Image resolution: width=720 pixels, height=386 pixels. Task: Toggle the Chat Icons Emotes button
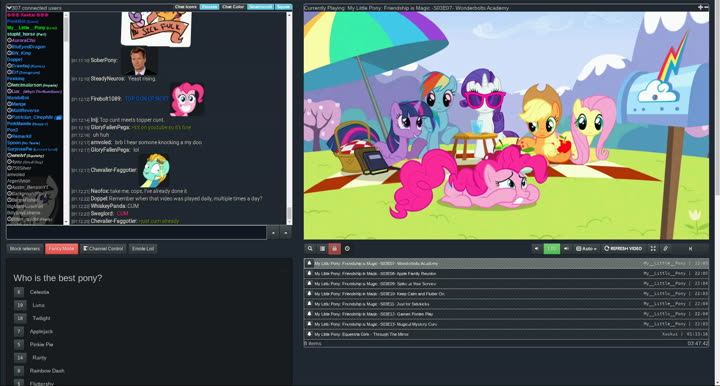[x=209, y=7]
